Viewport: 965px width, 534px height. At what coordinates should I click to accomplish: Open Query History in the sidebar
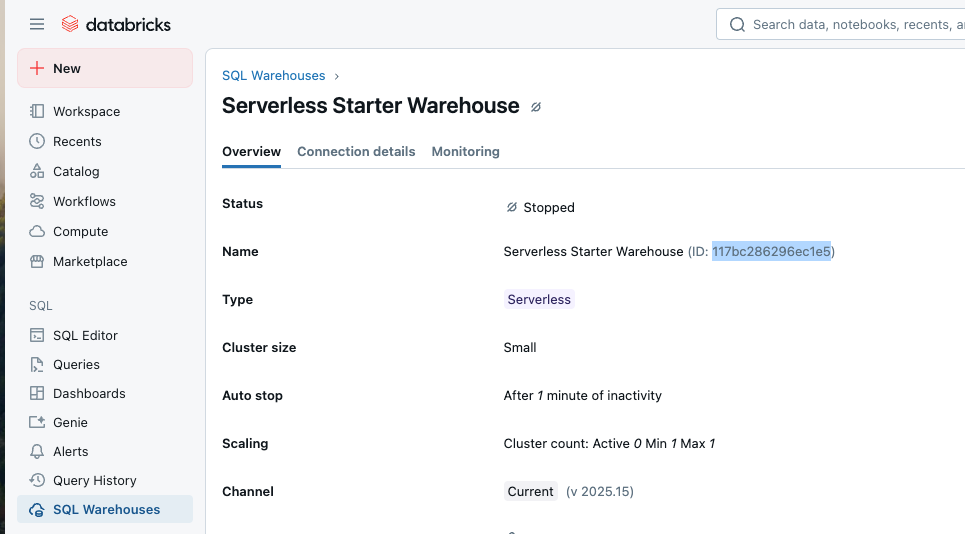click(105, 480)
